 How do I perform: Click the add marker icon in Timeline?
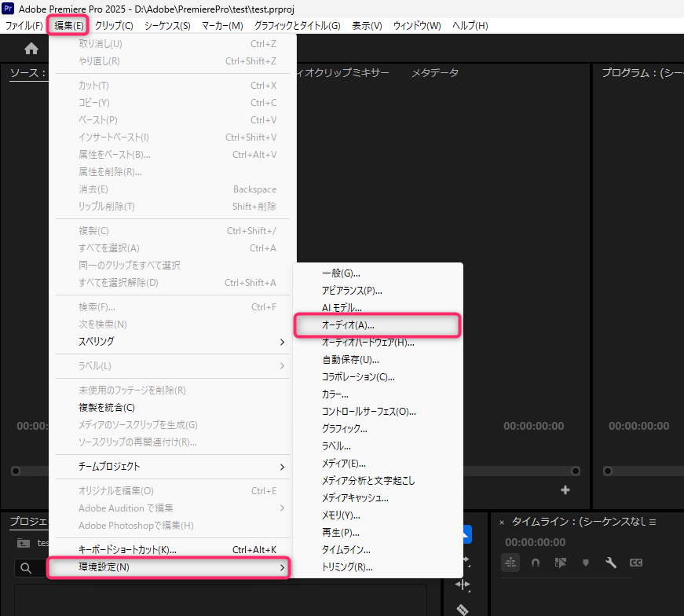(x=585, y=563)
